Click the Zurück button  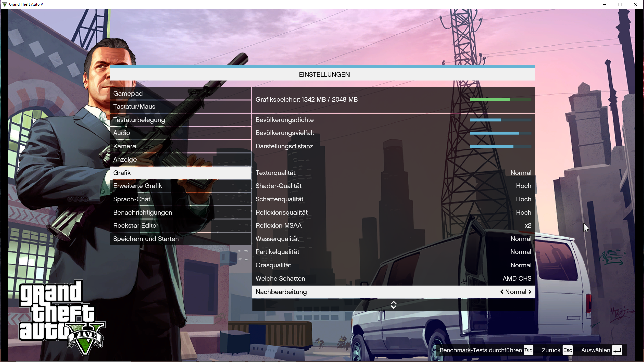551,350
